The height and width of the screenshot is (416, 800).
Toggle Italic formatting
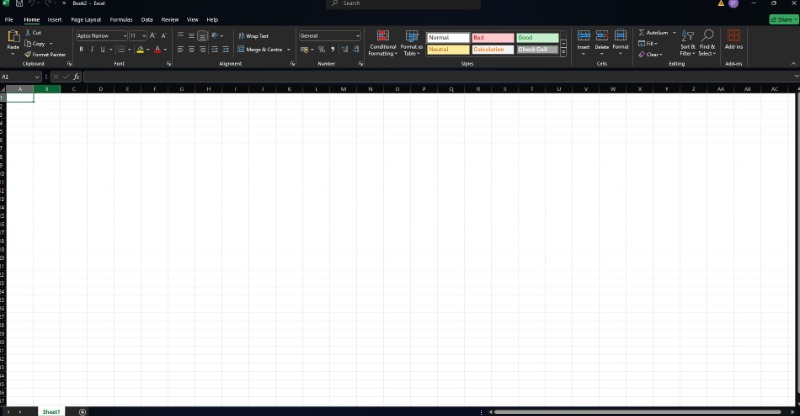point(91,49)
